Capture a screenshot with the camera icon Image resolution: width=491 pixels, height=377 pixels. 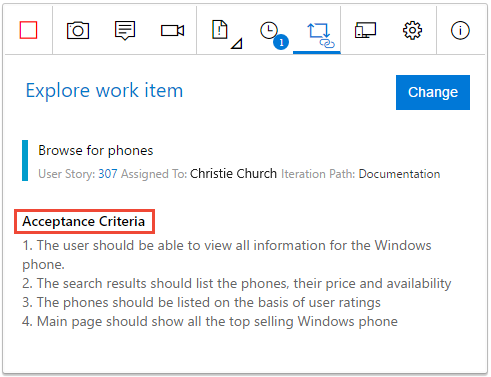[78, 30]
